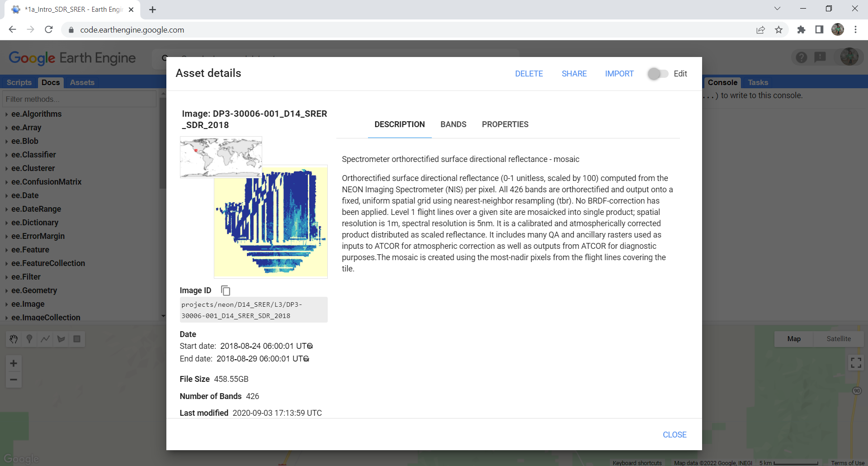View site information lock icon
The height and width of the screenshot is (466, 868).
coord(71,30)
